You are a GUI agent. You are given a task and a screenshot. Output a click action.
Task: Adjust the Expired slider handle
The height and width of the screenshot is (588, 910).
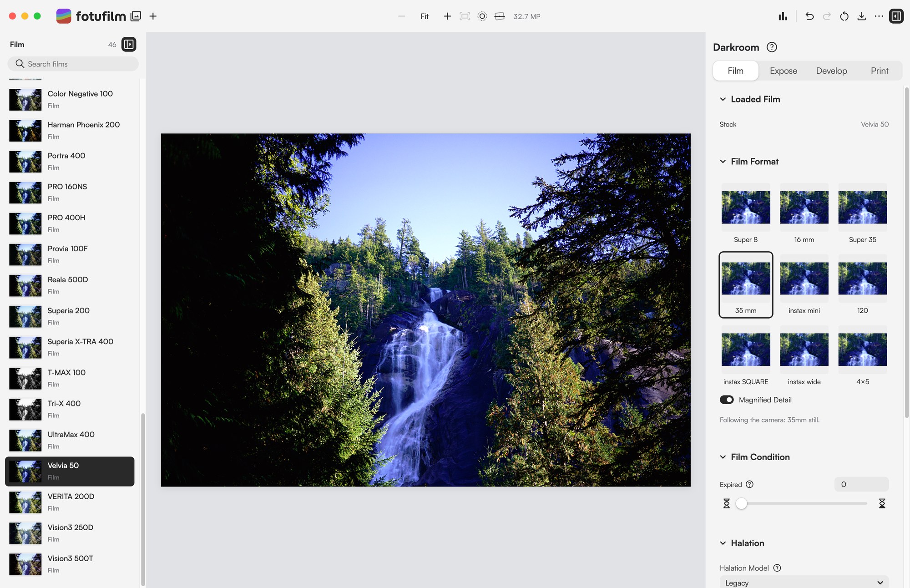tap(741, 503)
